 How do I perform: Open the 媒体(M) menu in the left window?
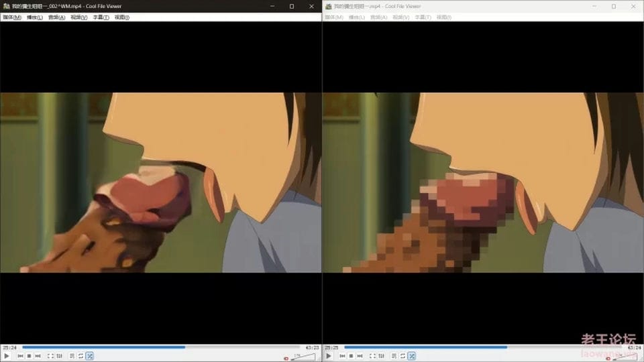pyautogui.click(x=12, y=17)
